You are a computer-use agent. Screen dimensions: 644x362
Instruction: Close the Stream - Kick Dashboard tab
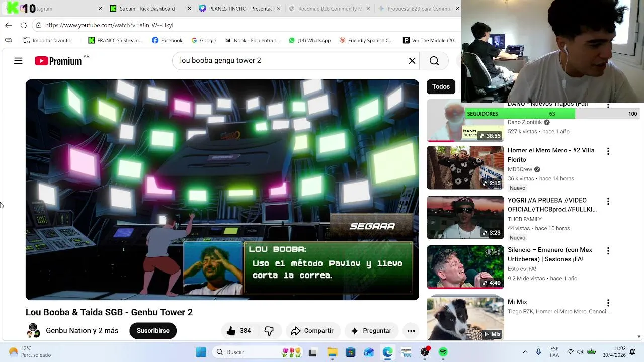190,9
